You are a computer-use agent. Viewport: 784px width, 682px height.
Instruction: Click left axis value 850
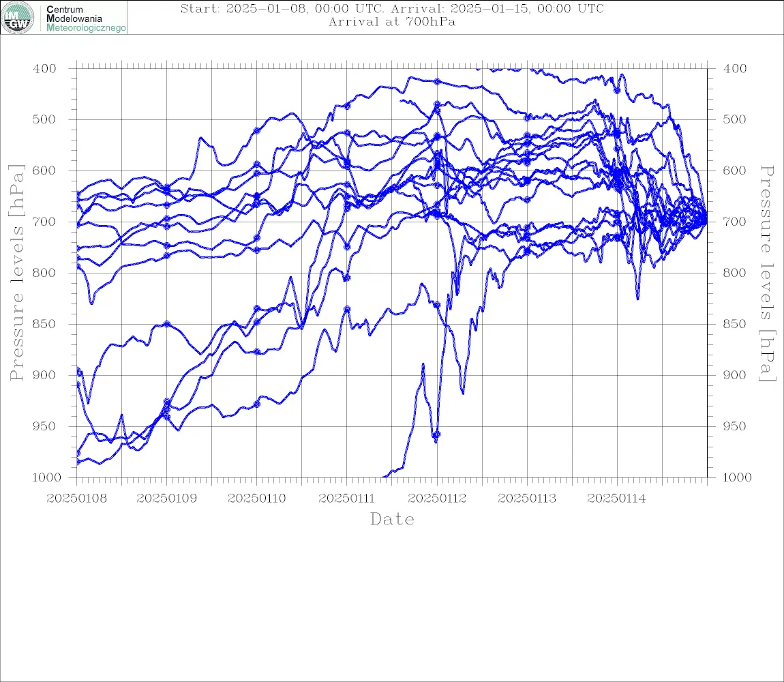44,324
